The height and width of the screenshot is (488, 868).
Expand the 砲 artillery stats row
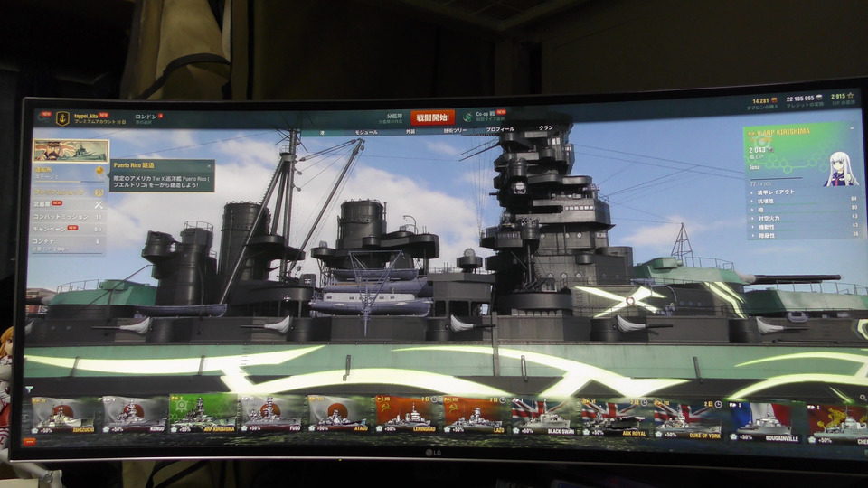click(x=803, y=210)
